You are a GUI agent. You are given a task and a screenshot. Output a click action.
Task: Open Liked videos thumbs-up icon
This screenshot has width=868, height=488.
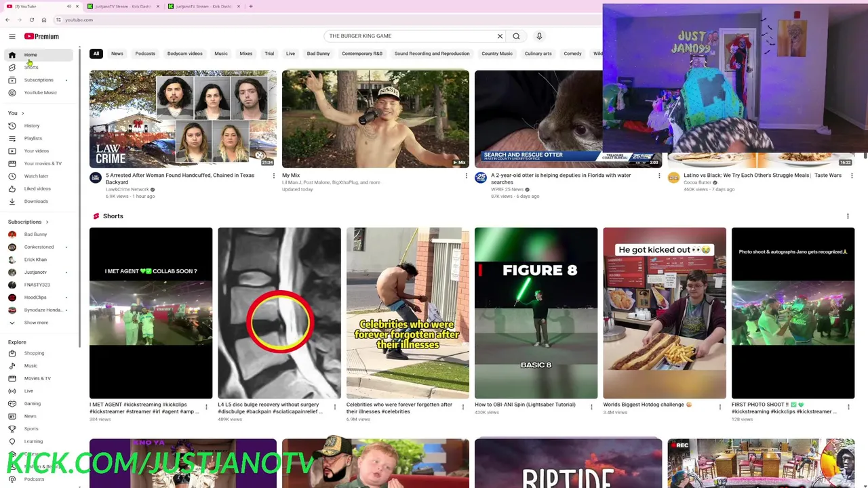[x=12, y=188]
